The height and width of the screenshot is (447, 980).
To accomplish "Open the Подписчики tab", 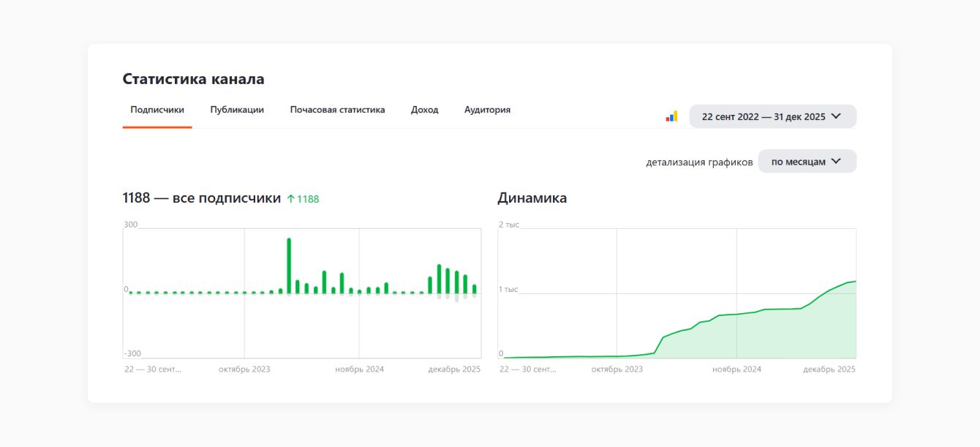I will point(157,110).
